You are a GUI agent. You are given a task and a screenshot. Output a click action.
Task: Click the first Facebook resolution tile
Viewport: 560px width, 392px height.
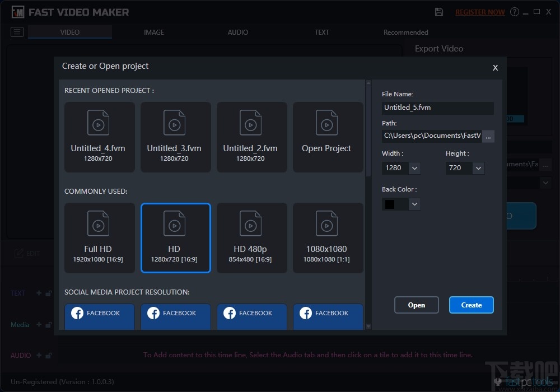(x=100, y=316)
